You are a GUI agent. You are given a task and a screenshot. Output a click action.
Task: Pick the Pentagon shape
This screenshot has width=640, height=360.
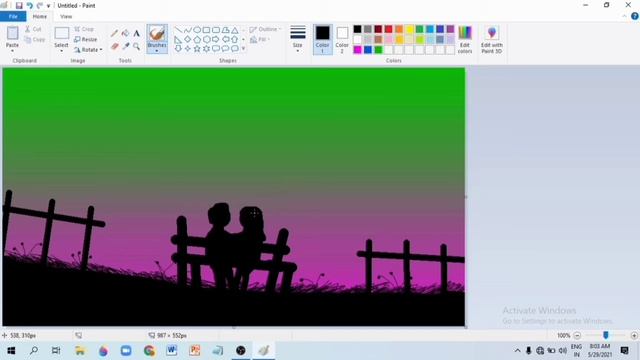tap(197, 40)
